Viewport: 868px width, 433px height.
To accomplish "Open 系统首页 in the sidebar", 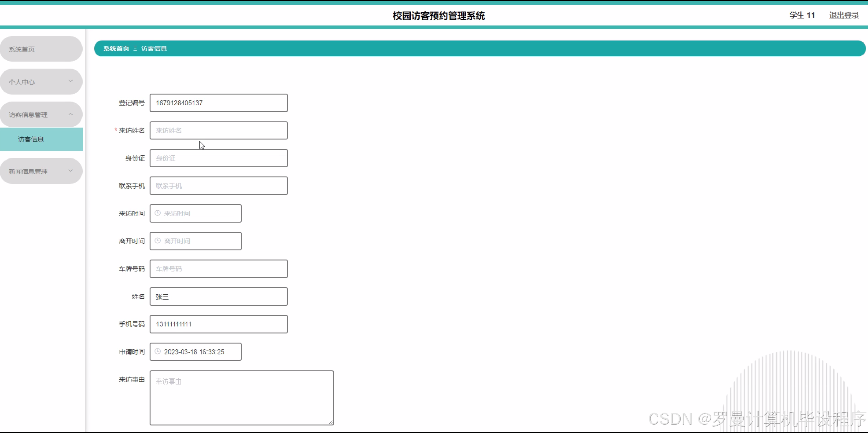I will pyautogui.click(x=22, y=49).
